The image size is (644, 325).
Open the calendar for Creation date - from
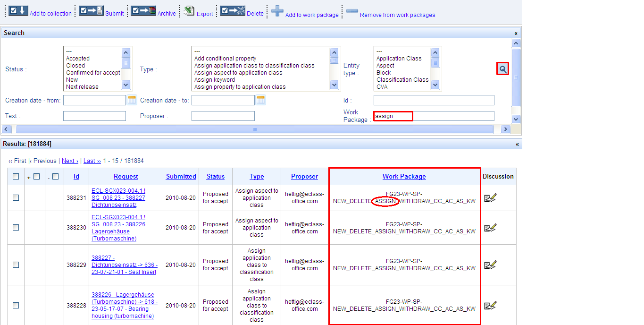coord(132,100)
